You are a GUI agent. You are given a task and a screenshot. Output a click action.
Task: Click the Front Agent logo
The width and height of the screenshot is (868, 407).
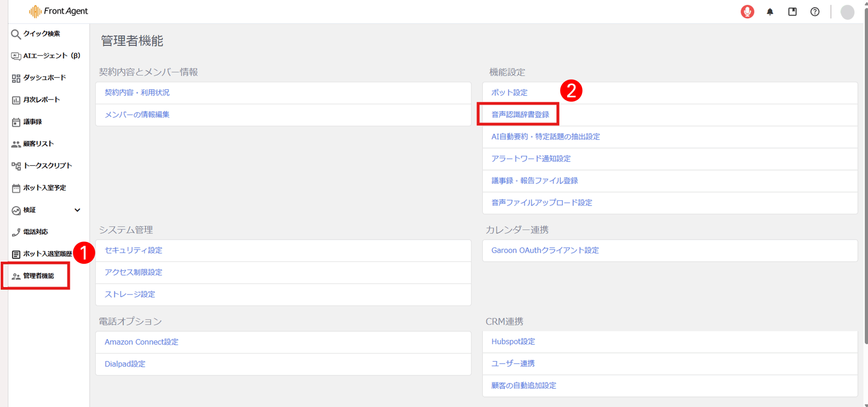point(58,11)
